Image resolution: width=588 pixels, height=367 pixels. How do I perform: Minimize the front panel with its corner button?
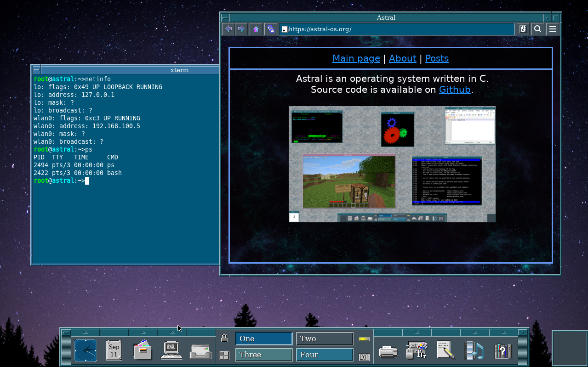522,333
